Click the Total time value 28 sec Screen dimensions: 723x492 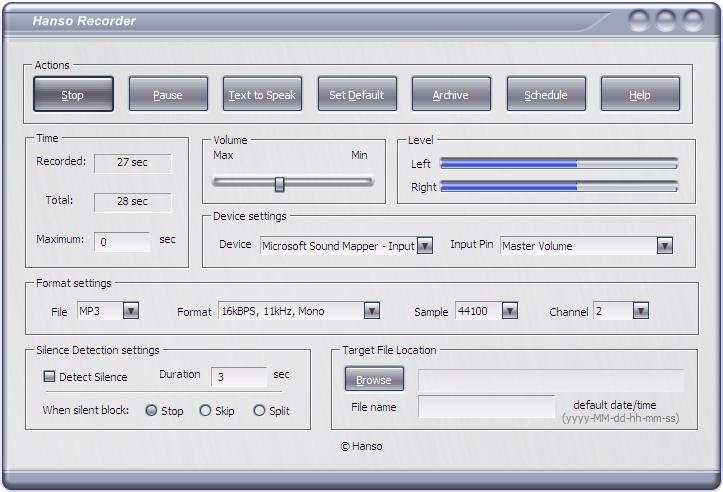133,202
